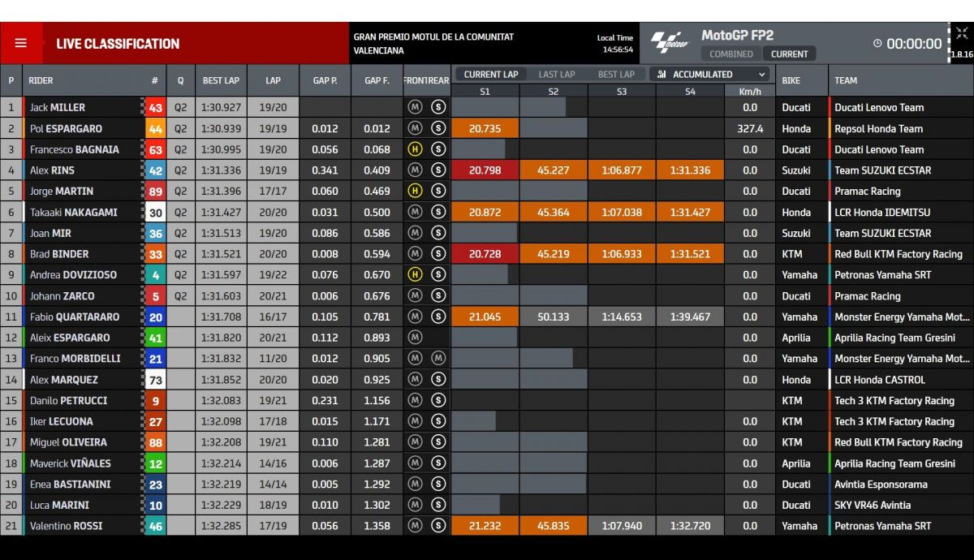Click Joan Mir's front tyre M icon
The image size is (974, 560).
coord(415,233)
